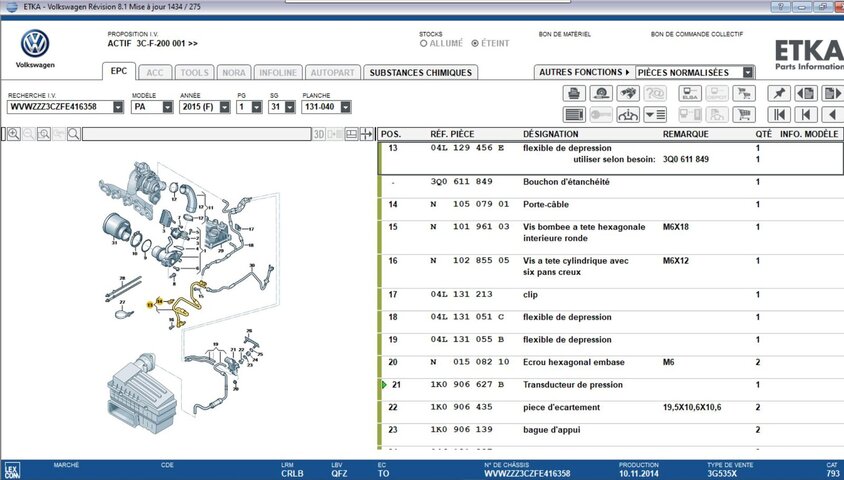The height and width of the screenshot is (480, 844).
Task: Click the LexCom icon in status bar
Action: click(12, 470)
